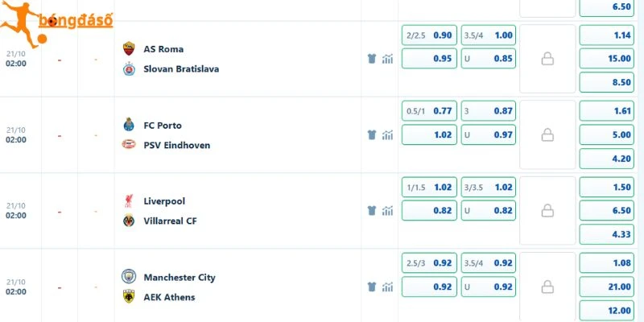The image size is (644, 322).
Task: Click the lock icon in AS Roma row
Action: pyautogui.click(x=547, y=59)
